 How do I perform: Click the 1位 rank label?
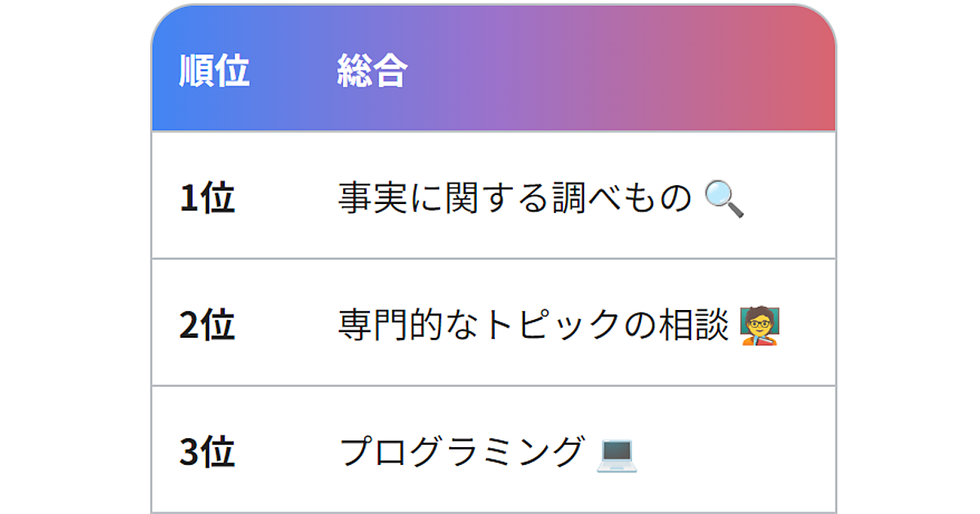207,198
